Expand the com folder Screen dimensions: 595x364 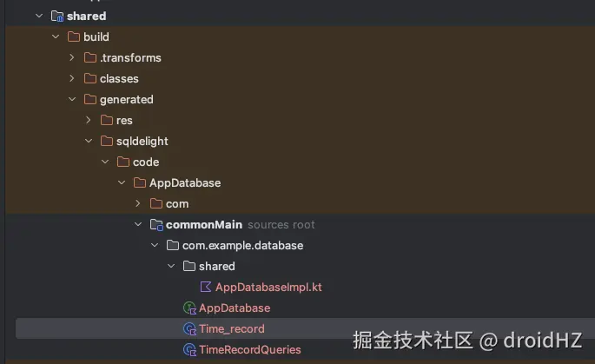[x=138, y=203]
